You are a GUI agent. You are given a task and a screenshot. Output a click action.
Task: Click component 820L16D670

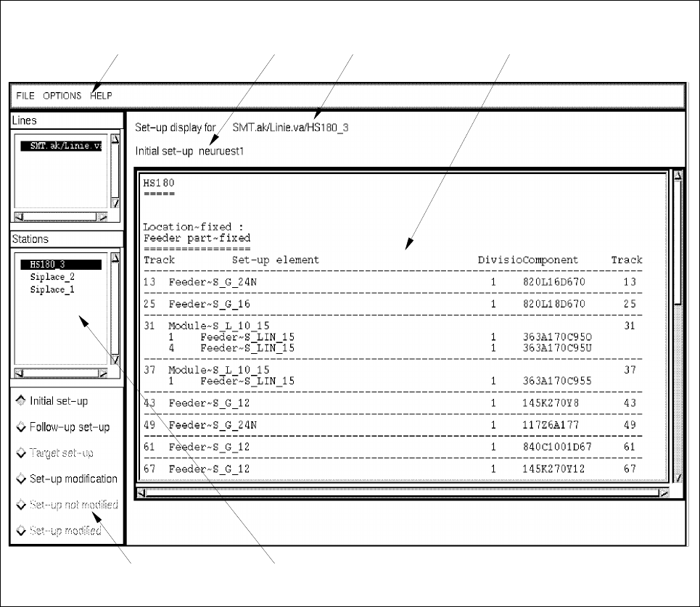[x=554, y=282]
